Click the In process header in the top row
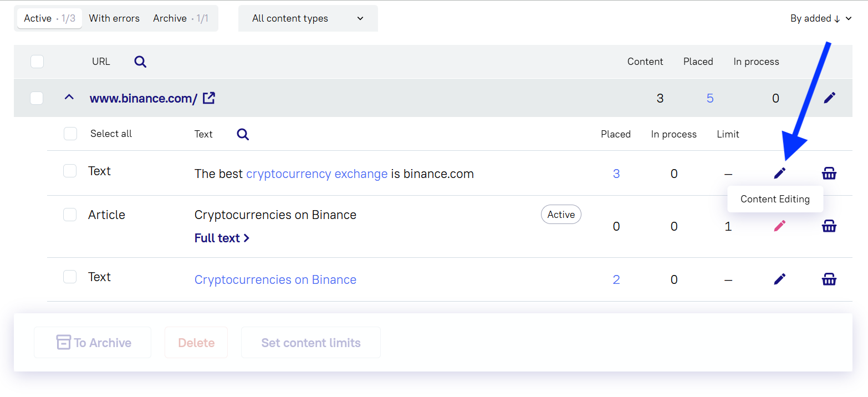The width and height of the screenshot is (868, 397). point(756,62)
